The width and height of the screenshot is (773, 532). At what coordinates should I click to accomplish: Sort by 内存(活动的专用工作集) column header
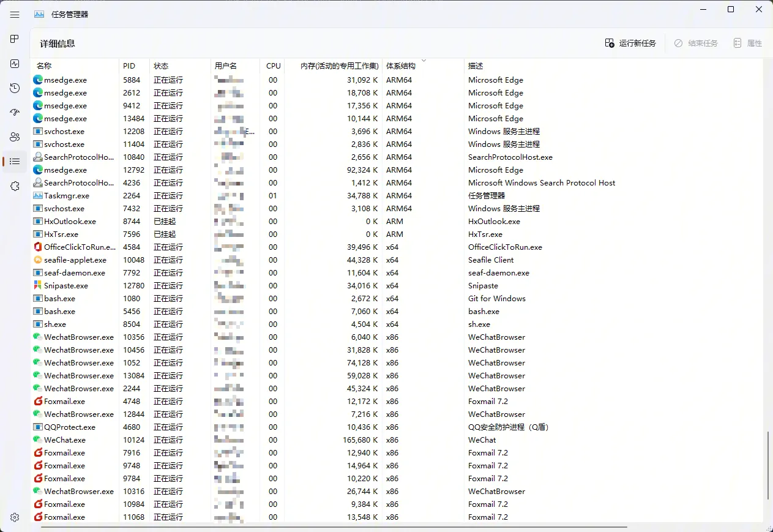coord(340,66)
